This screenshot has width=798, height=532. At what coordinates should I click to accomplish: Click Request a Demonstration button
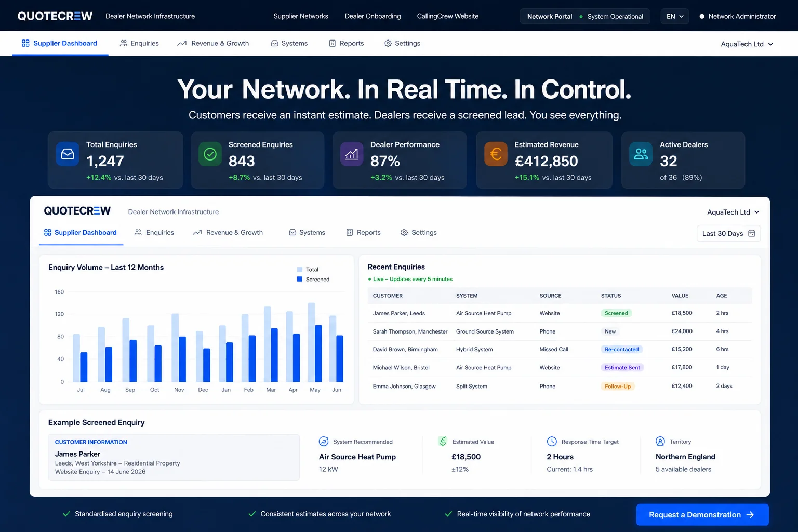click(702, 515)
